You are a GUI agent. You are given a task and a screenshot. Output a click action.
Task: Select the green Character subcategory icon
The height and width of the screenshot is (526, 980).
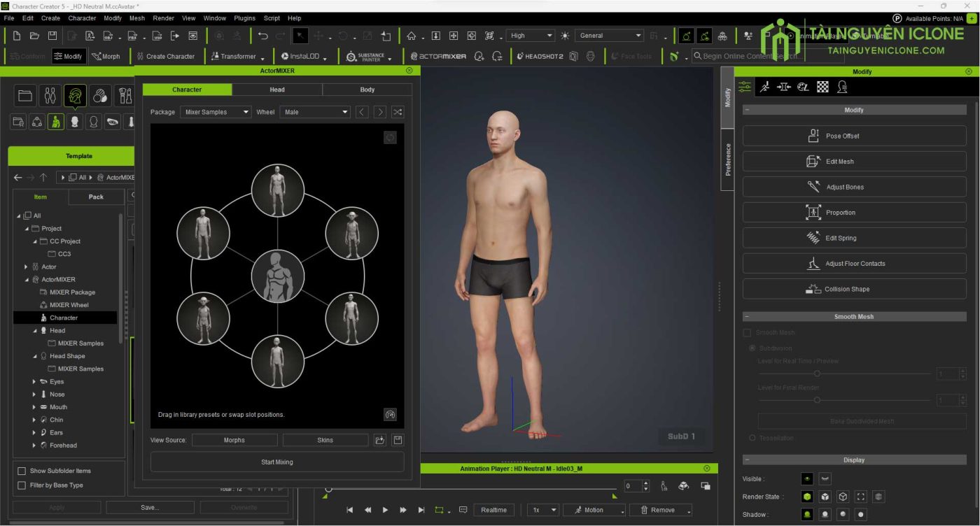click(x=55, y=122)
